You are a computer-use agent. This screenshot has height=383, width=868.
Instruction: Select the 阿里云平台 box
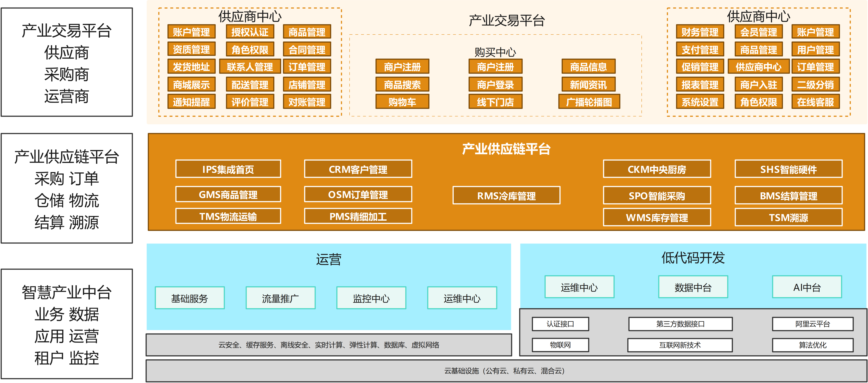click(813, 324)
